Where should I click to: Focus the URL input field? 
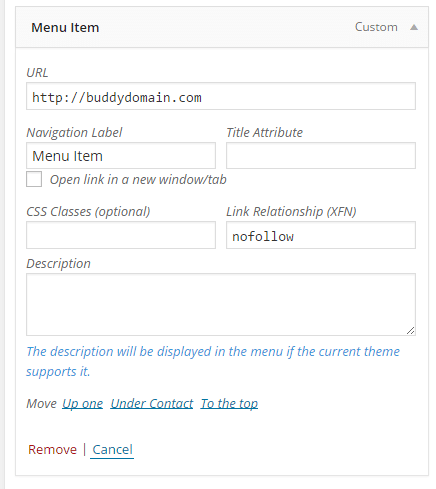[221, 96]
